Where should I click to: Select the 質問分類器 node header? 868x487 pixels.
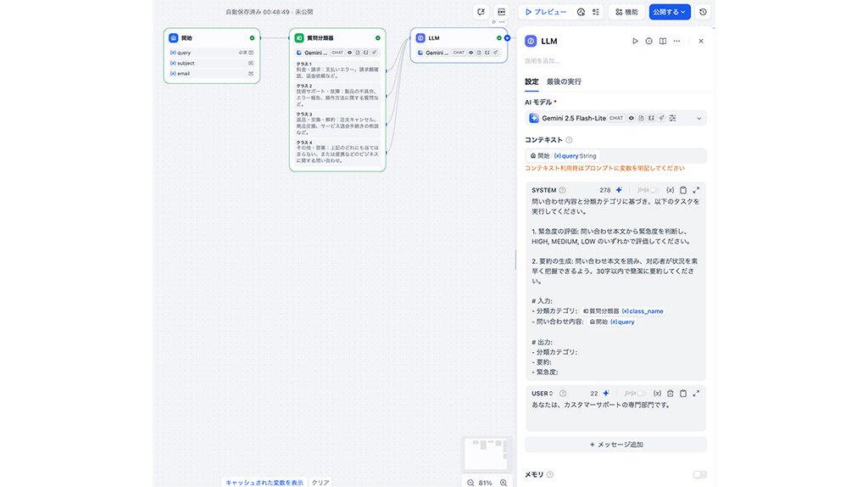pyautogui.click(x=337, y=38)
